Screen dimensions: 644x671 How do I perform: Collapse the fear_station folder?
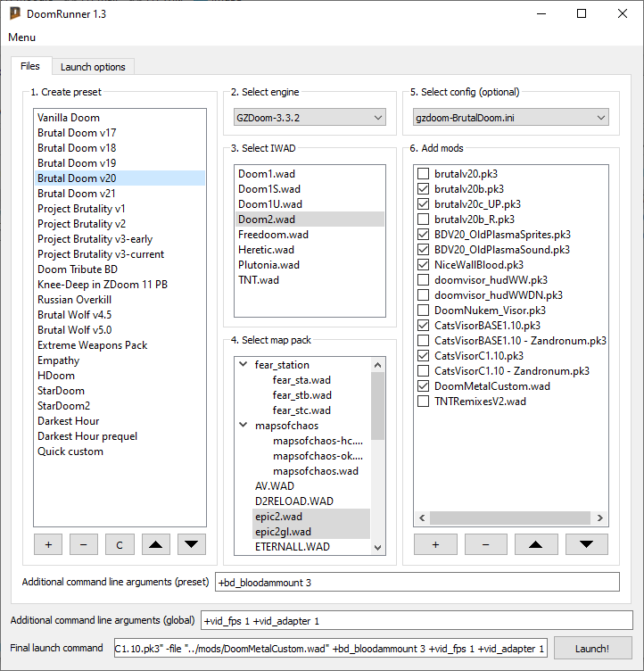click(x=243, y=364)
